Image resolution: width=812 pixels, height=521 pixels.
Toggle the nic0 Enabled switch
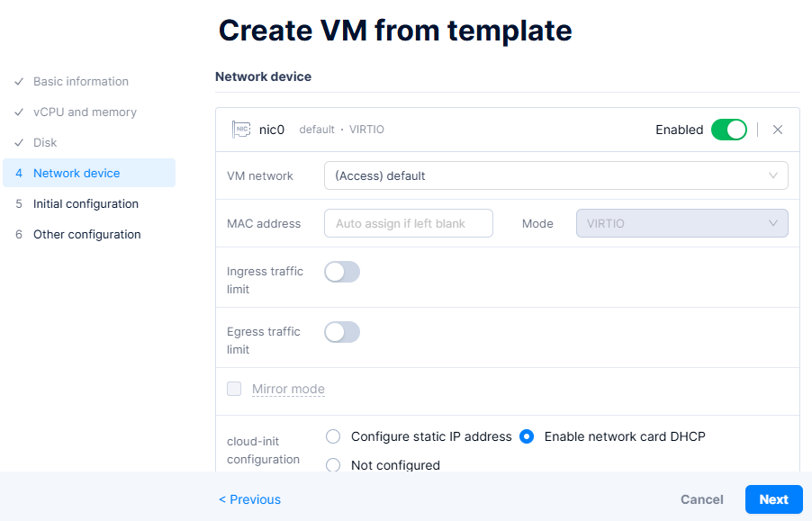[x=728, y=130]
